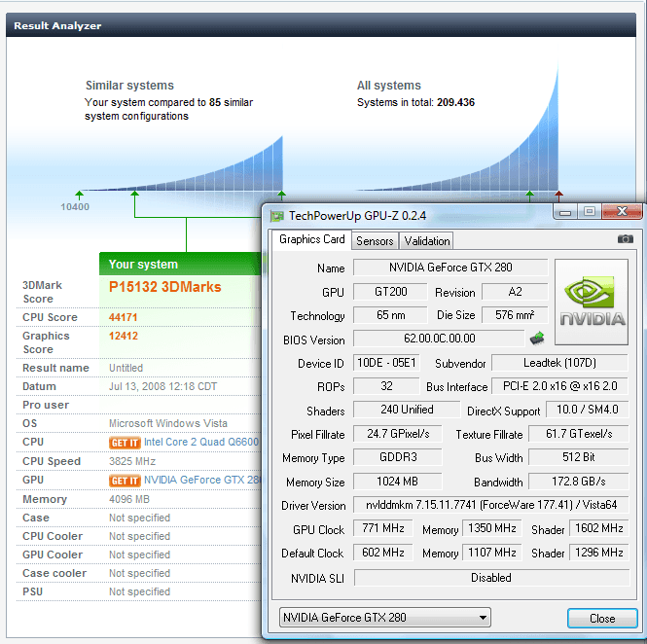
Task: Click the Technology field showing 65 nm
Action: point(390,315)
